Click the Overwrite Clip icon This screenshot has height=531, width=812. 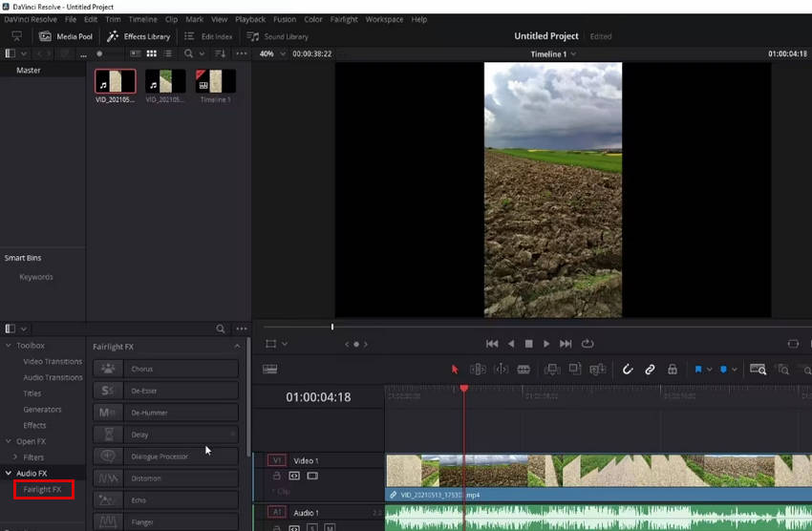(575, 369)
